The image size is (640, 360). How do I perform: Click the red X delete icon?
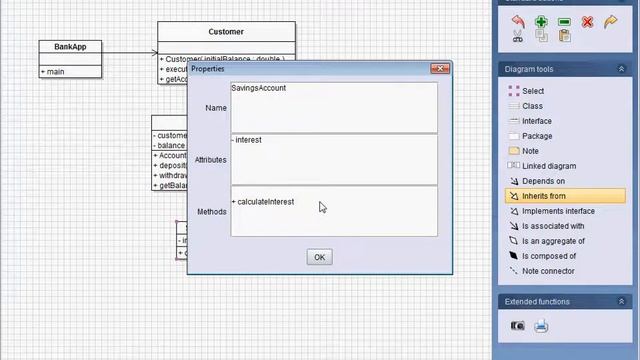pyautogui.click(x=587, y=22)
